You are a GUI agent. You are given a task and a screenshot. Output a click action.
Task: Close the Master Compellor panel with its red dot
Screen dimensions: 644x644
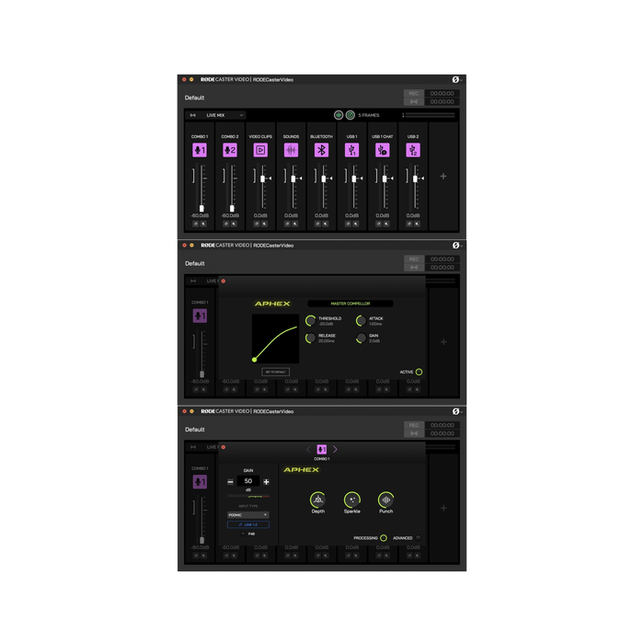224,281
